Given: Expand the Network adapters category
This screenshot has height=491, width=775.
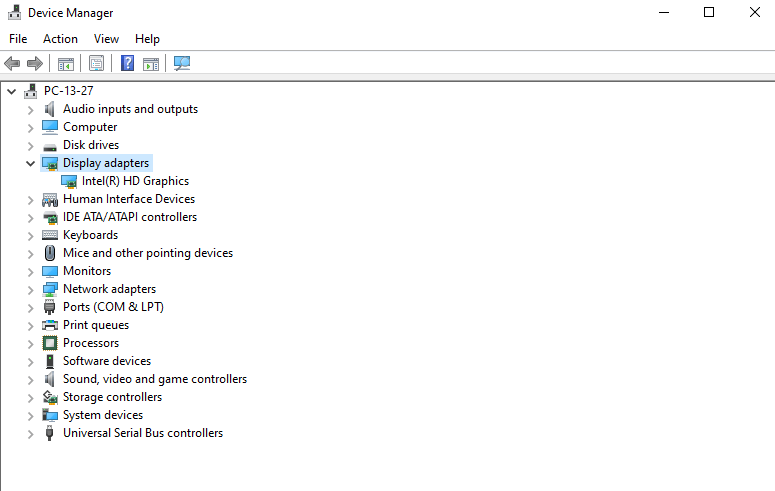Looking at the screenshot, I should (x=30, y=289).
